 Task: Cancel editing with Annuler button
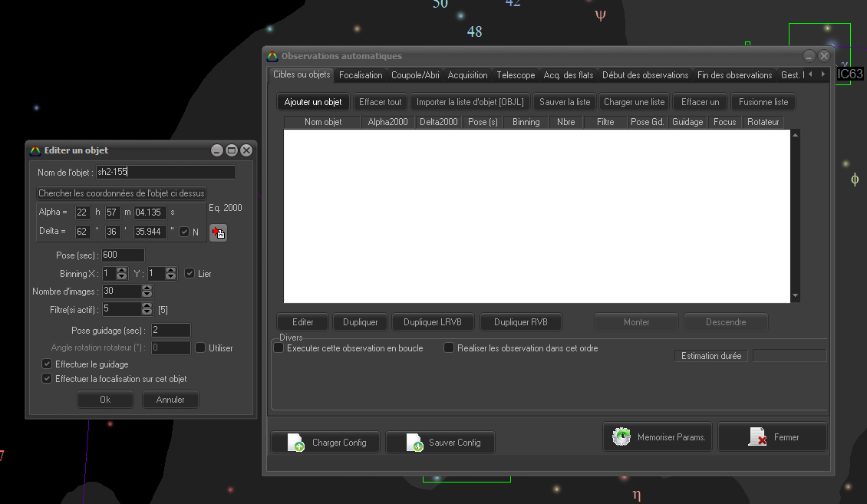coord(170,400)
